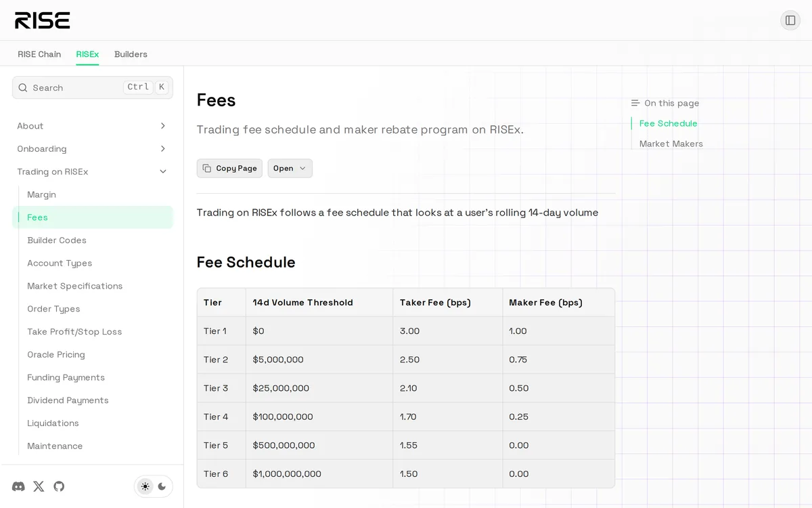
Task: Click the Tier 5 cell
Action: point(222,445)
